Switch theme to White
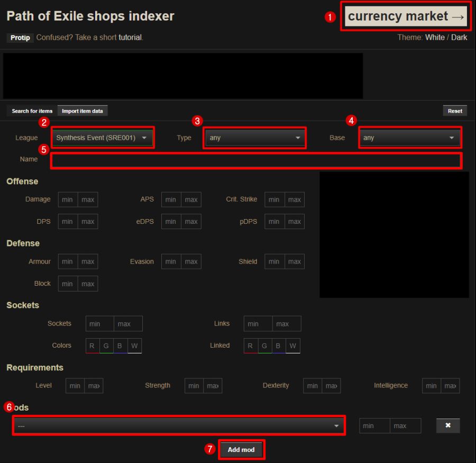 pyautogui.click(x=435, y=38)
